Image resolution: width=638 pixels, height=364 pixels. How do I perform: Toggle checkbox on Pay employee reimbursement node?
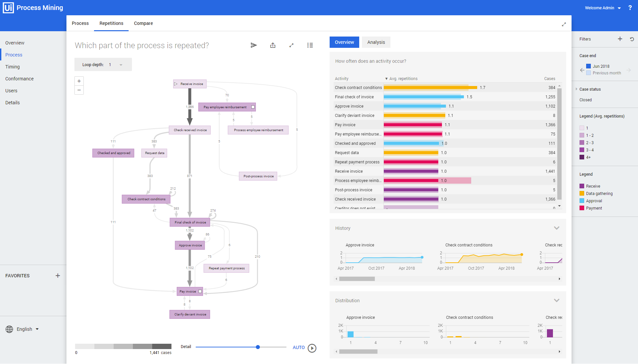(x=253, y=107)
